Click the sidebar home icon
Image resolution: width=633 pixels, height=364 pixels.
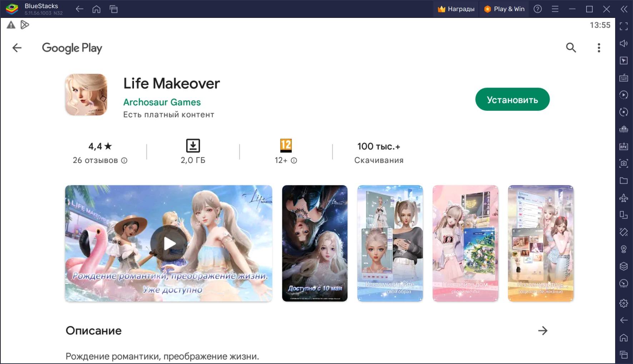coord(624,337)
